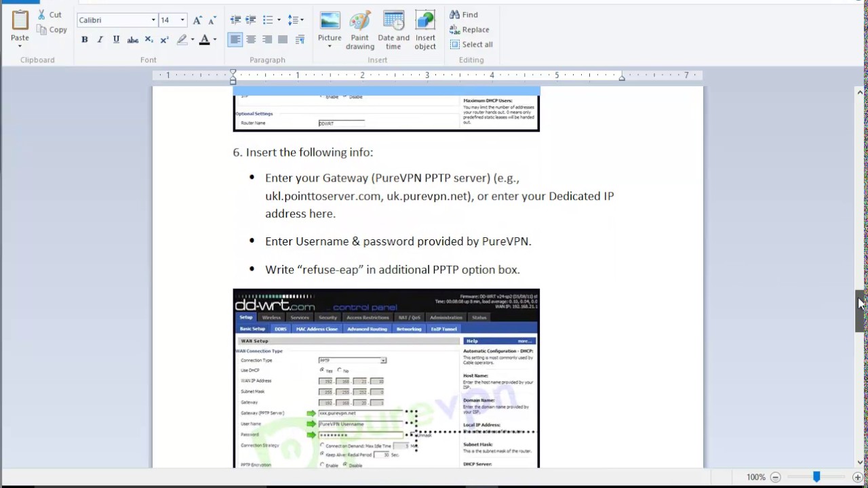Click the zoom slider handle
Viewport: 868px width, 488px height.
[x=816, y=477]
